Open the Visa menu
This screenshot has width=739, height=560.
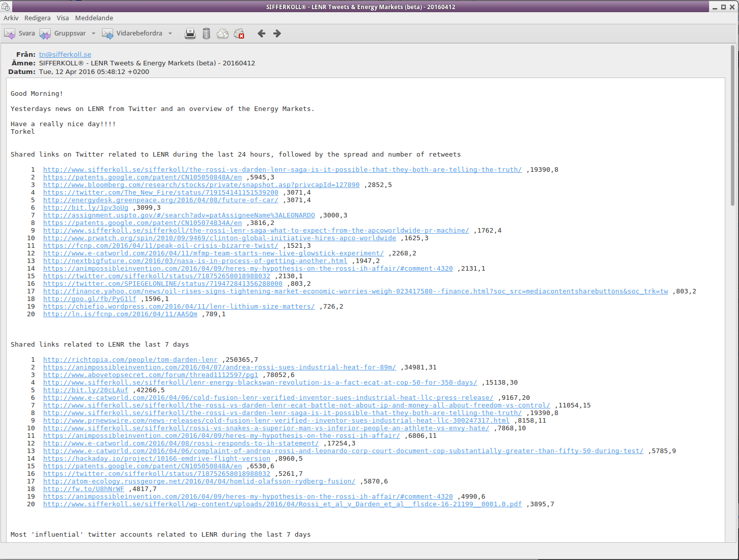[63, 18]
